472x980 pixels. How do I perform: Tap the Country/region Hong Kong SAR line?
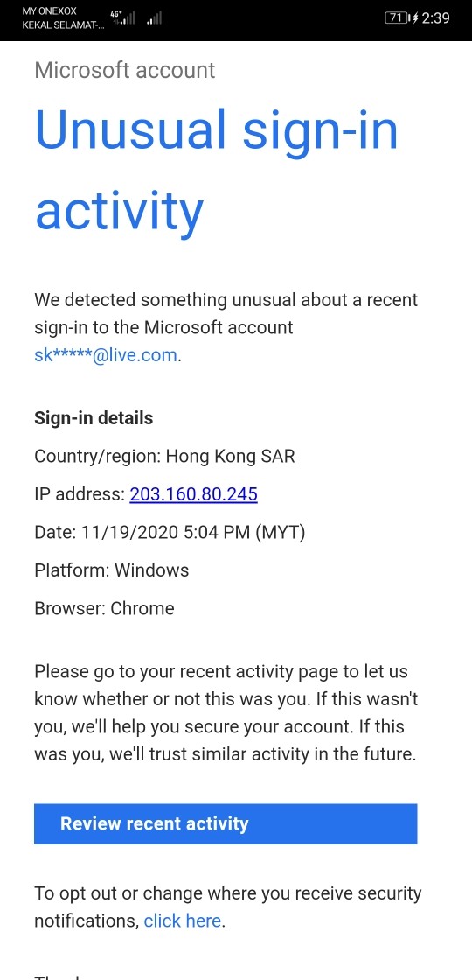[164, 456]
